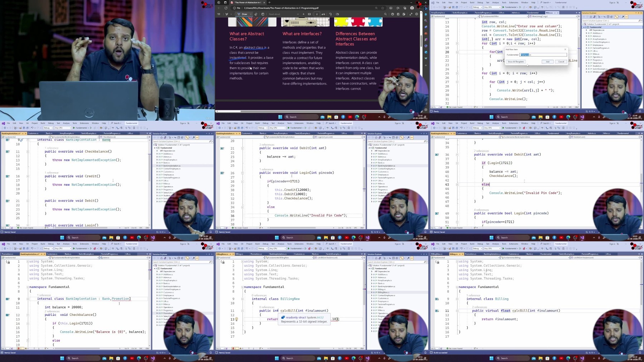The width and height of the screenshot is (644, 362).
Task: Open the Analyze menu in the if (Login(1721)) frame
Action: point(496,123)
